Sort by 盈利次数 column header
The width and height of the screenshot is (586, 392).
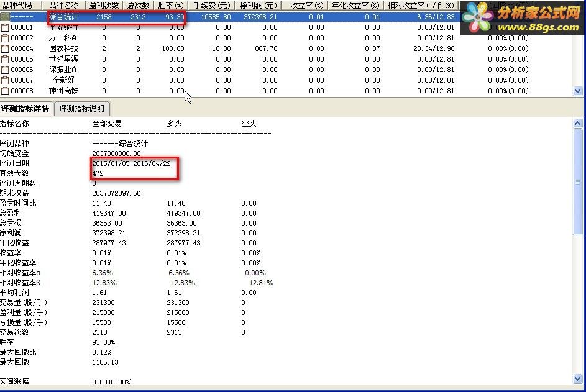104,5
